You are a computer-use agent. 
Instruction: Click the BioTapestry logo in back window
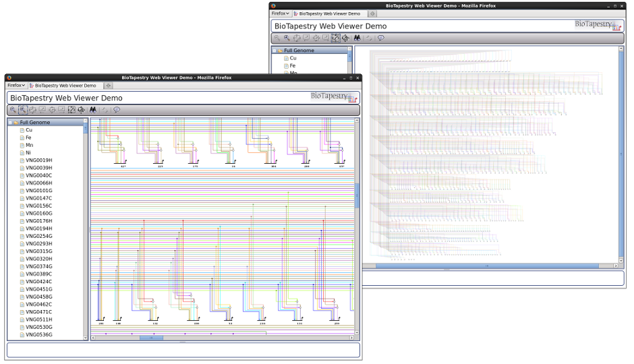tap(597, 25)
